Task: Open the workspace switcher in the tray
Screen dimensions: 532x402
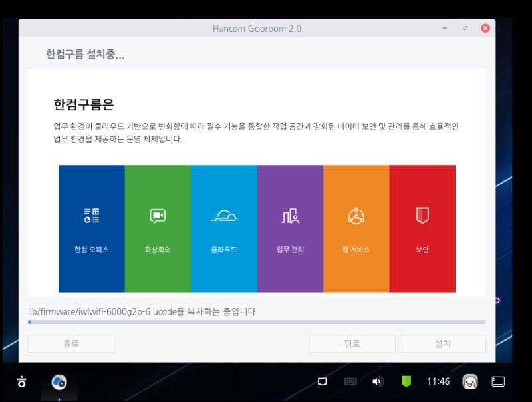Action: (x=497, y=381)
